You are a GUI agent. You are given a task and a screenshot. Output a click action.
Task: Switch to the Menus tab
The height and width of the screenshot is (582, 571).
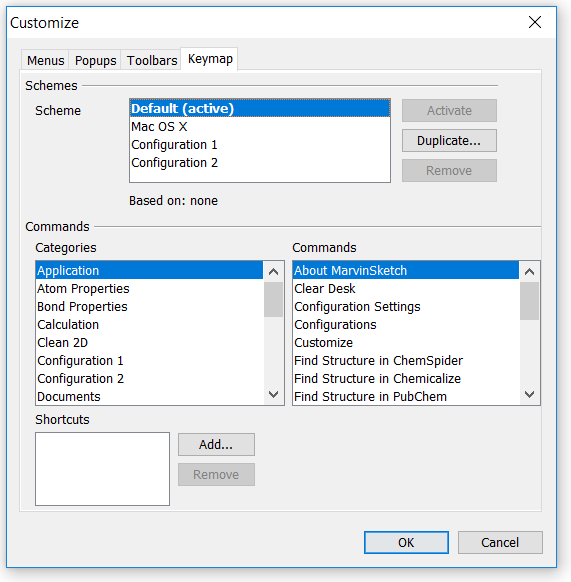(x=45, y=60)
